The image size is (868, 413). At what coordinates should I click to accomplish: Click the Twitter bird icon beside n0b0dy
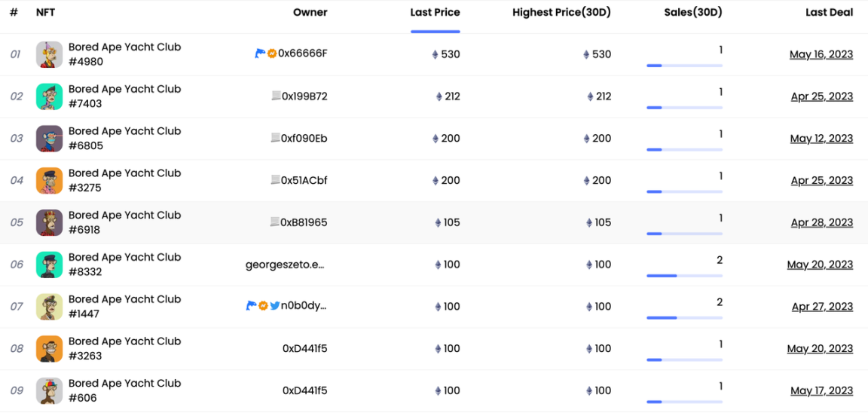pyautogui.click(x=275, y=306)
